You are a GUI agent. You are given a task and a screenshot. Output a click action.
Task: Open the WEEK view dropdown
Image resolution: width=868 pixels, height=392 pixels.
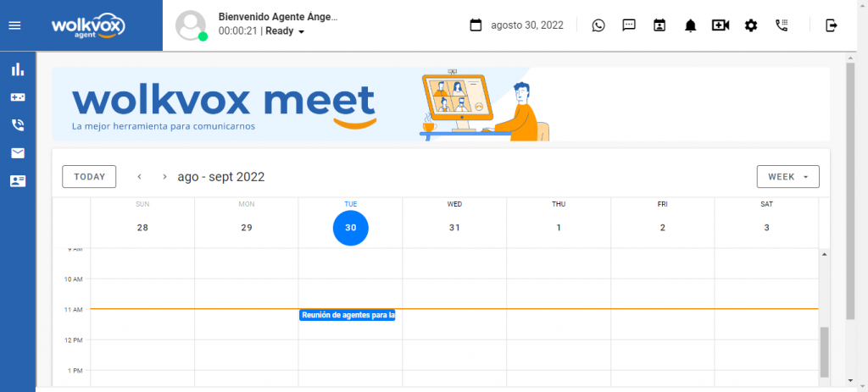click(x=787, y=177)
